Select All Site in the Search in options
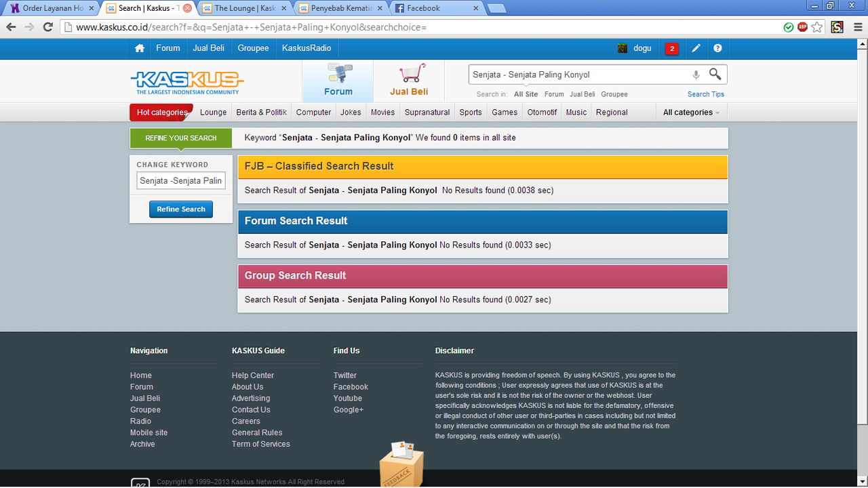Screen dimensions: 868x488 coord(526,94)
